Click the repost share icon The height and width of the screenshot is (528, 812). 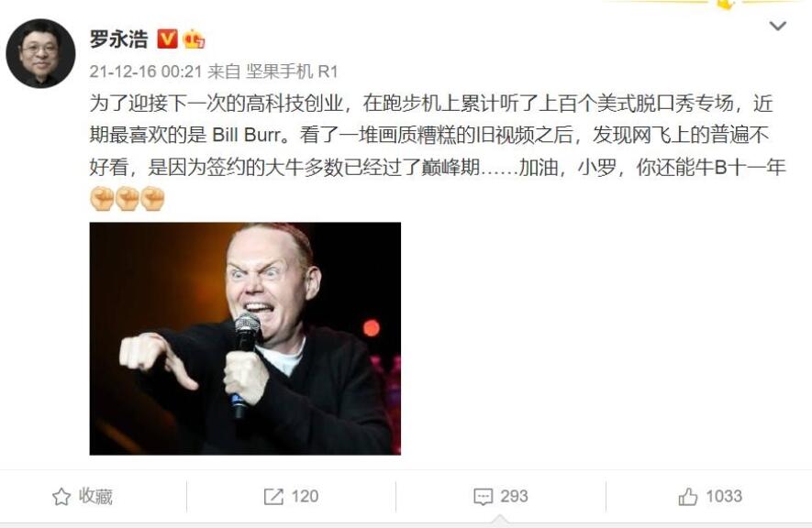coord(273,497)
